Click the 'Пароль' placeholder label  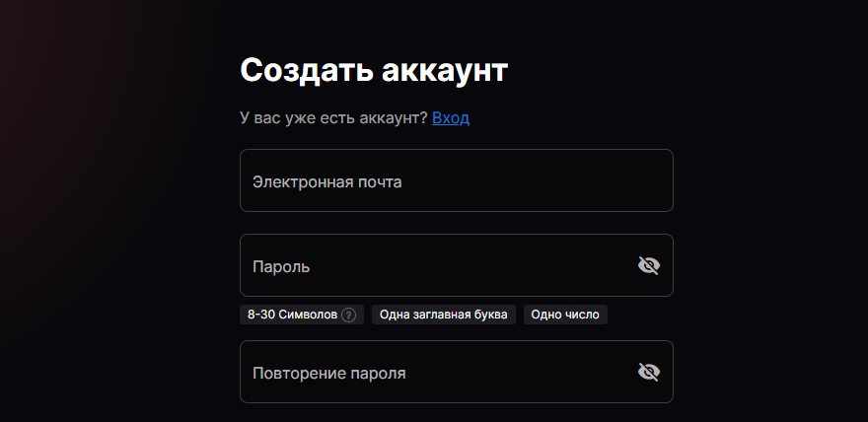tap(282, 266)
